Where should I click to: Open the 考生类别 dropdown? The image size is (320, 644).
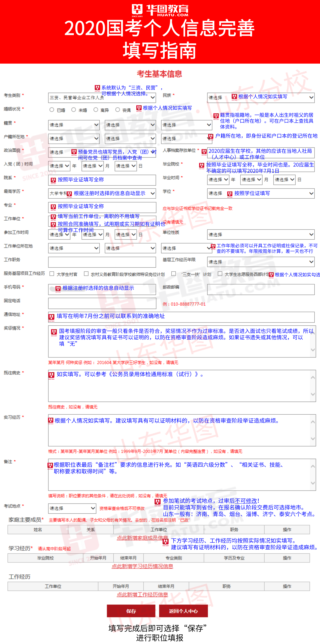pyautogui.click(x=102, y=98)
